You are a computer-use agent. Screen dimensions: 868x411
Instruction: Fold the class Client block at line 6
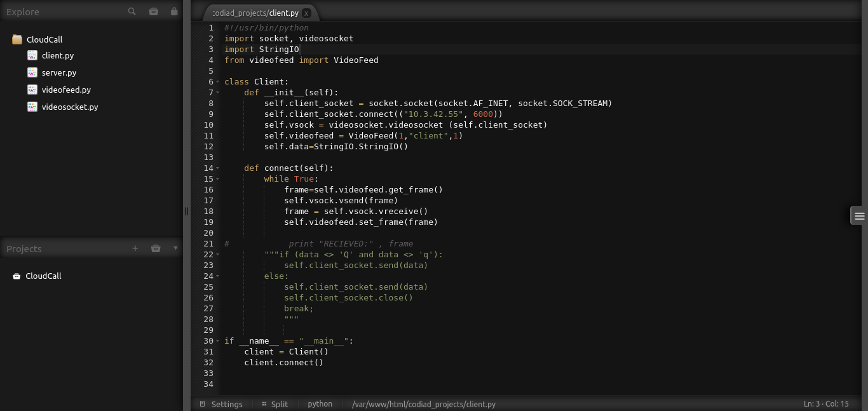[218, 82]
